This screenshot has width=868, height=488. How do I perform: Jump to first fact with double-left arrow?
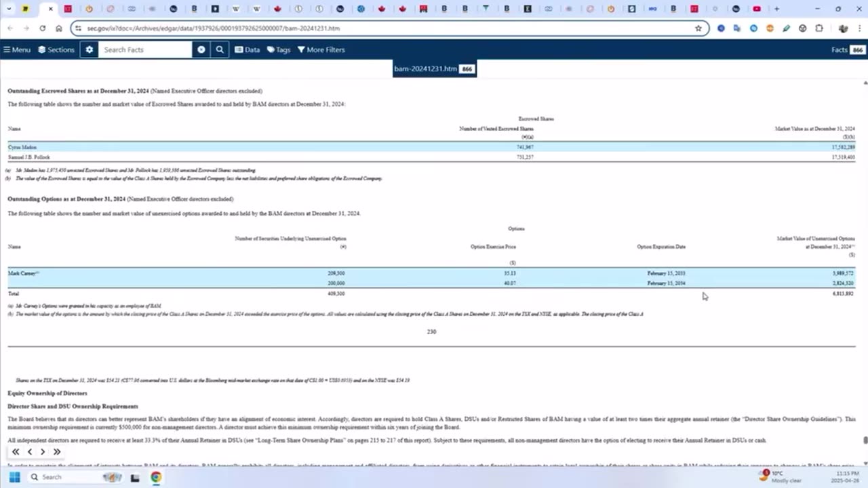point(16,451)
